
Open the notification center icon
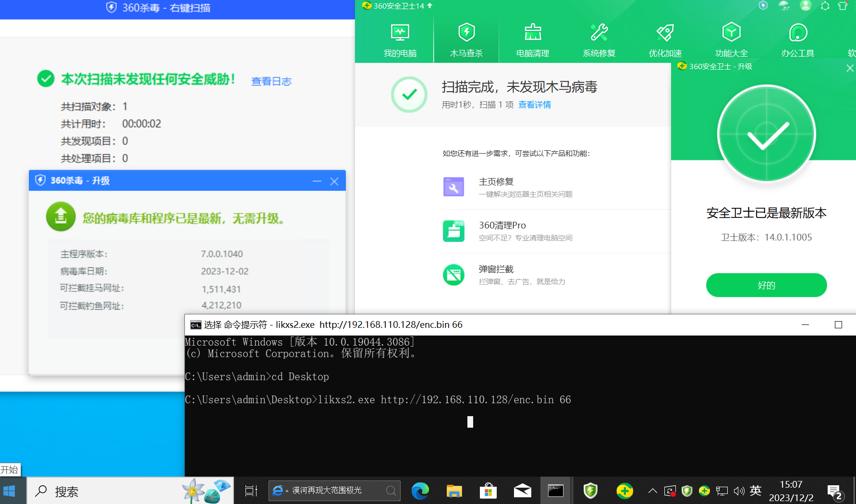pos(836,492)
